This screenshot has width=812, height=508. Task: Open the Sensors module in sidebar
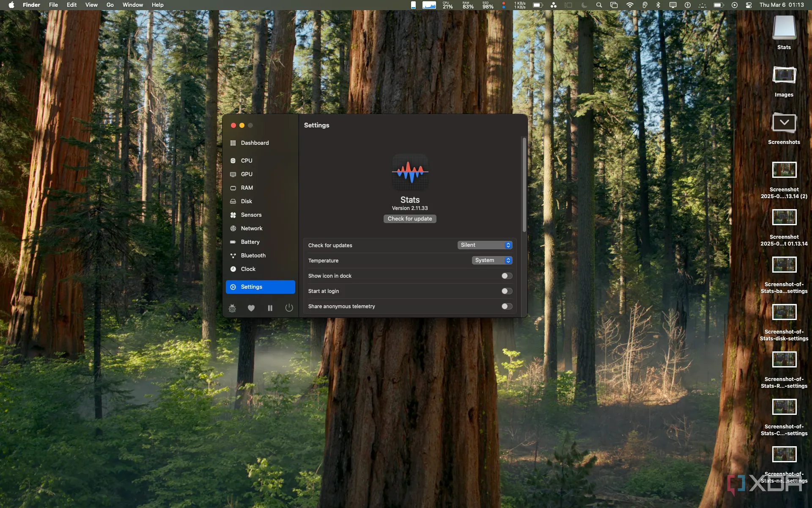(x=251, y=215)
